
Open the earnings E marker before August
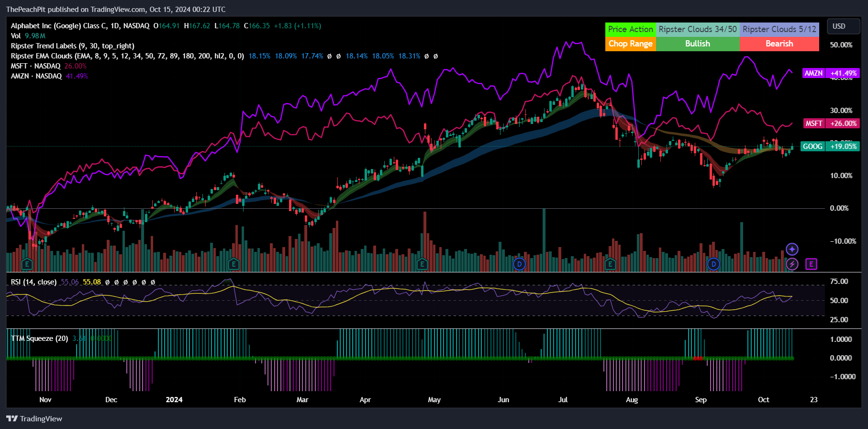pyautogui.click(x=610, y=264)
